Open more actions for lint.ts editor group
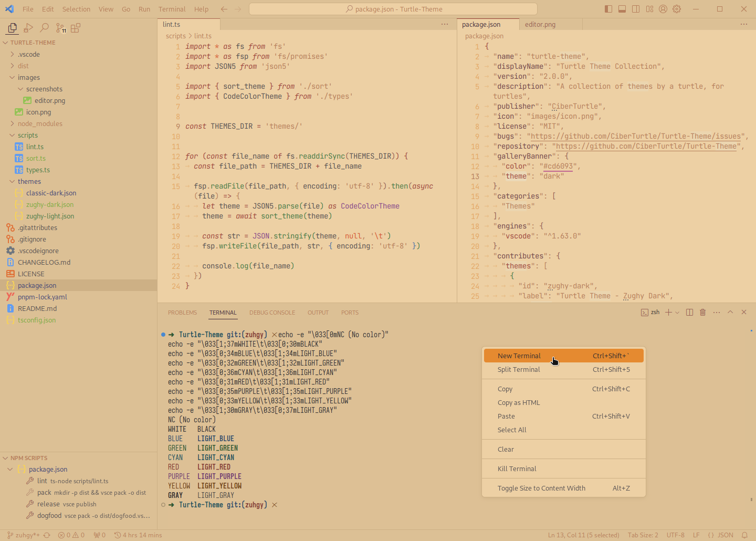This screenshot has width=756, height=541. [445, 24]
